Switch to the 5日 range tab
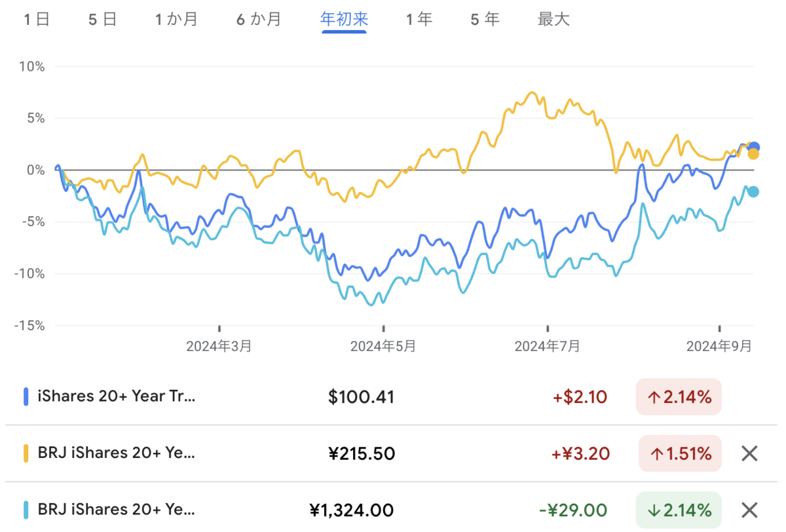Screen dimensions: 786x532 point(102,19)
